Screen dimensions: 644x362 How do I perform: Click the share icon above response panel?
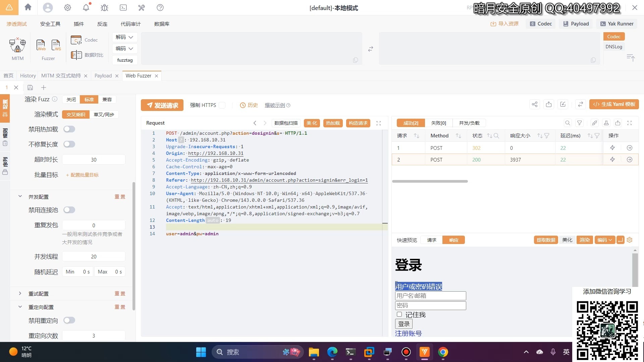pyautogui.click(x=535, y=104)
